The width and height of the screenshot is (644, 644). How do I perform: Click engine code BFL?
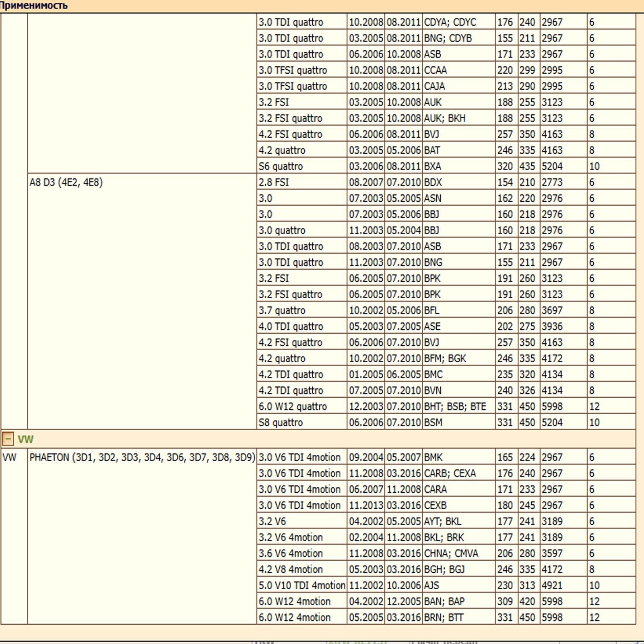pyautogui.click(x=431, y=310)
